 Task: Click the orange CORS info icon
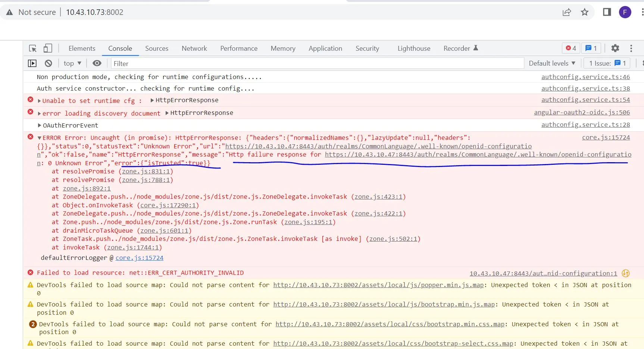626,273
